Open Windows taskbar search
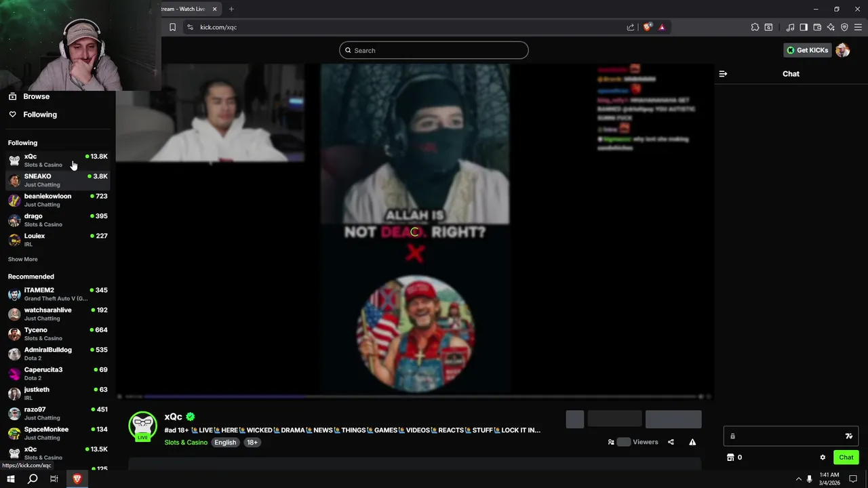The image size is (868, 488). pyautogui.click(x=33, y=479)
